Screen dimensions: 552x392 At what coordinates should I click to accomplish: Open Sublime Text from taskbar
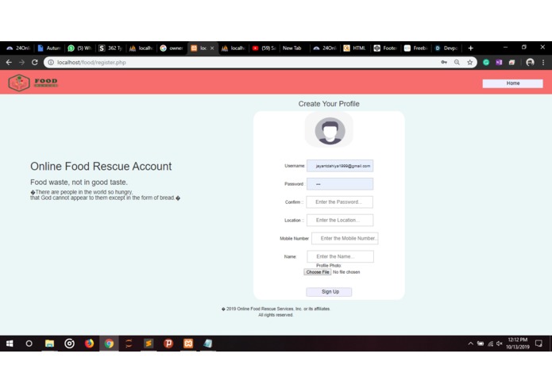coord(149,344)
